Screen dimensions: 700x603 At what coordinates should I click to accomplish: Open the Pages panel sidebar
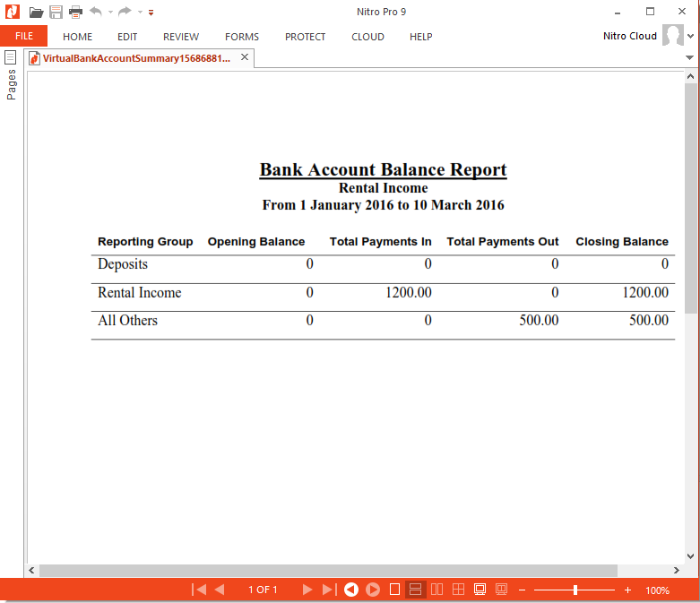coord(11,84)
